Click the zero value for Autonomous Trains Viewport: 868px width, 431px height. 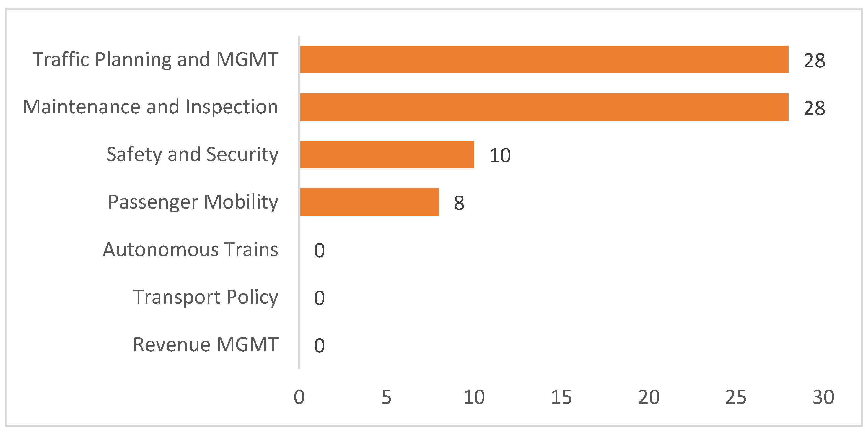tap(319, 251)
